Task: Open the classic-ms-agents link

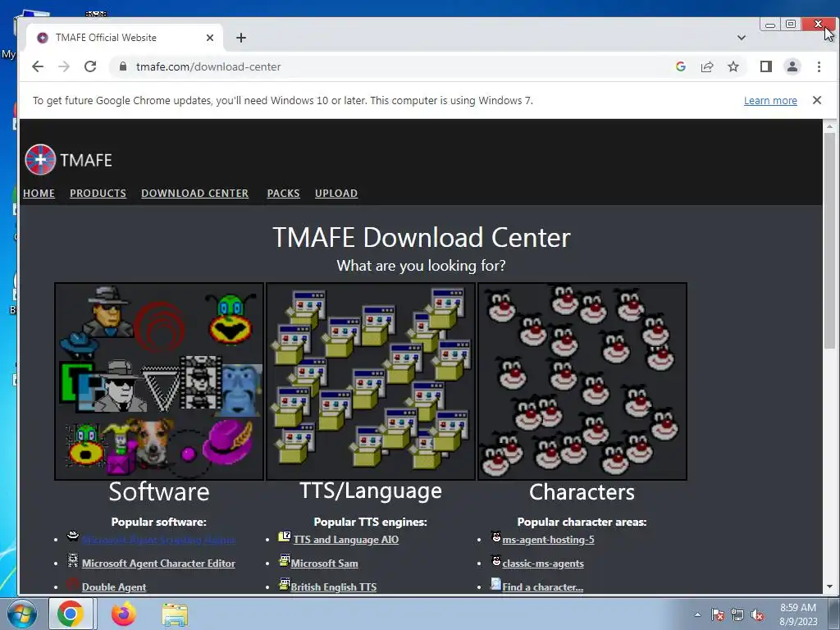Action: (543, 563)
